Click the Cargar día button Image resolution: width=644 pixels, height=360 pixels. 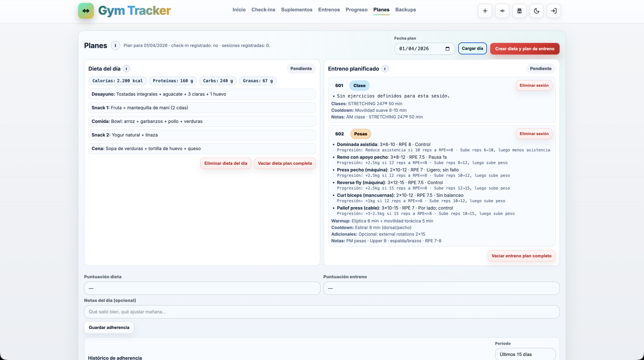pyautogui.click(x=472, y=48)
